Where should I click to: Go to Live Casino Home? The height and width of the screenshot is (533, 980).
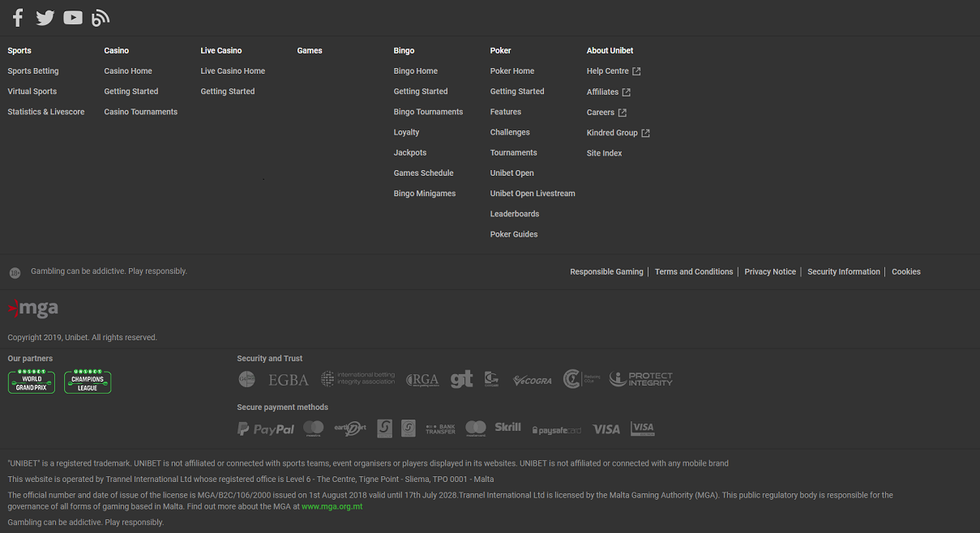pos(233,71)
